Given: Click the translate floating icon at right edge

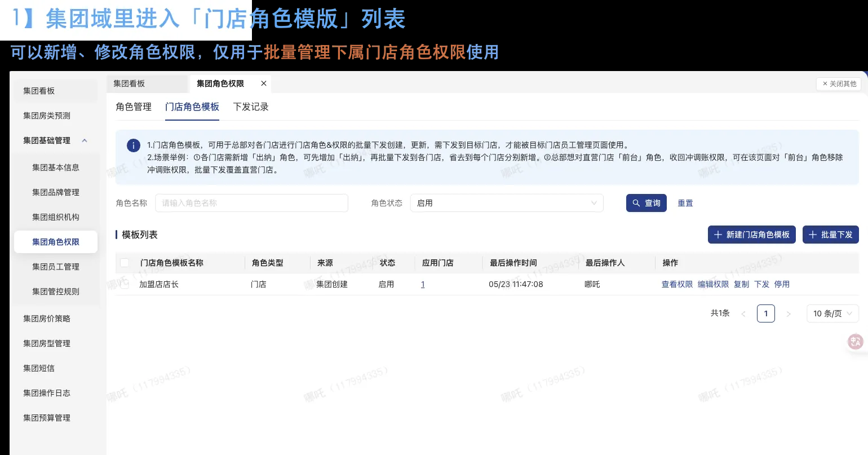Looking at the screenshot, I should tap(856, 341).
